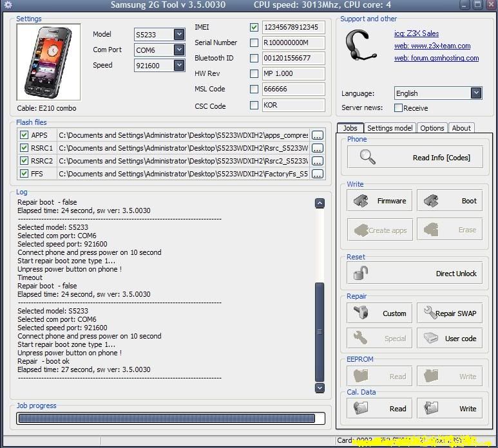Click the S5233 phone picture
Image resolution: width=498 pixels, height=448 pixels.
tap(48, 62)
